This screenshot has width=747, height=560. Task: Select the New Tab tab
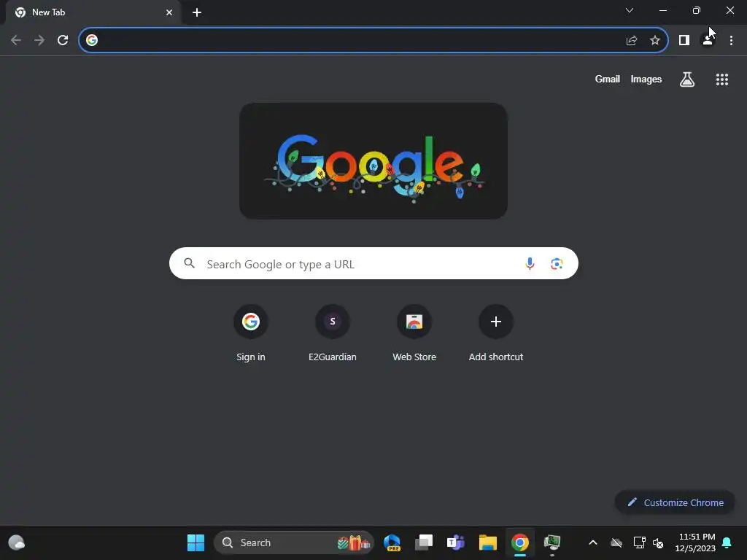point(93,12)
